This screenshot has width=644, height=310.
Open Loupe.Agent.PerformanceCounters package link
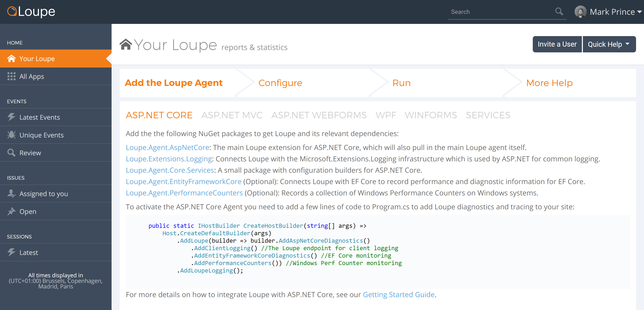[185, 193]
